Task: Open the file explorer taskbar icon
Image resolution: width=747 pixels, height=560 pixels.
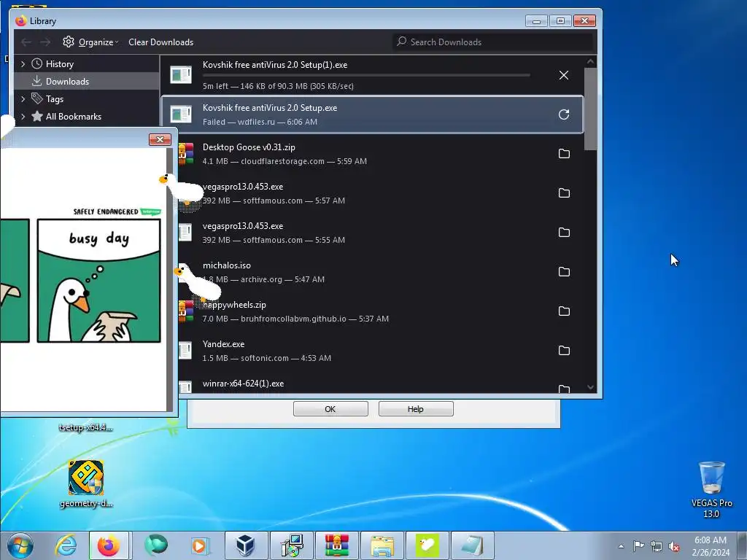Action: [382, 545]
